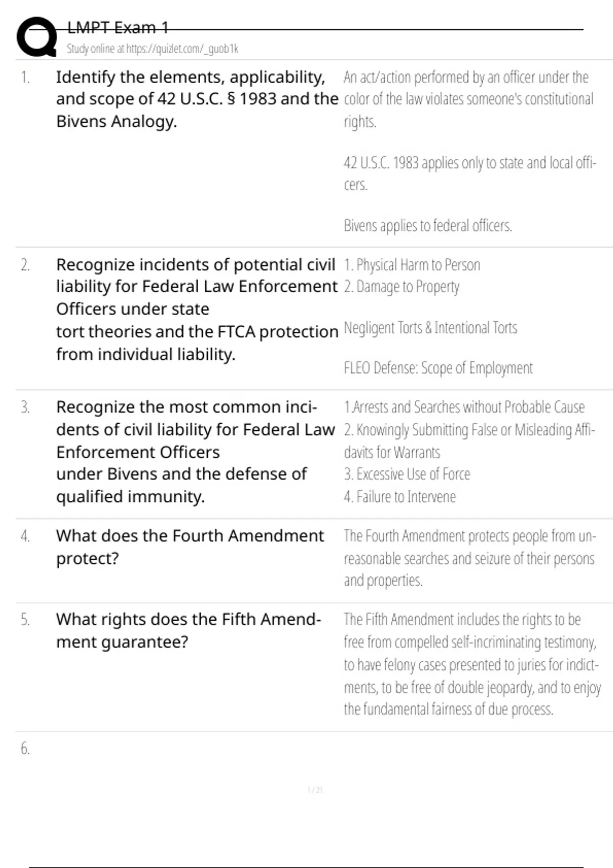Click 'FLEO Defense: Scope of Employment' text
This screenshot has width=613, height=868.
pos(438,368)
